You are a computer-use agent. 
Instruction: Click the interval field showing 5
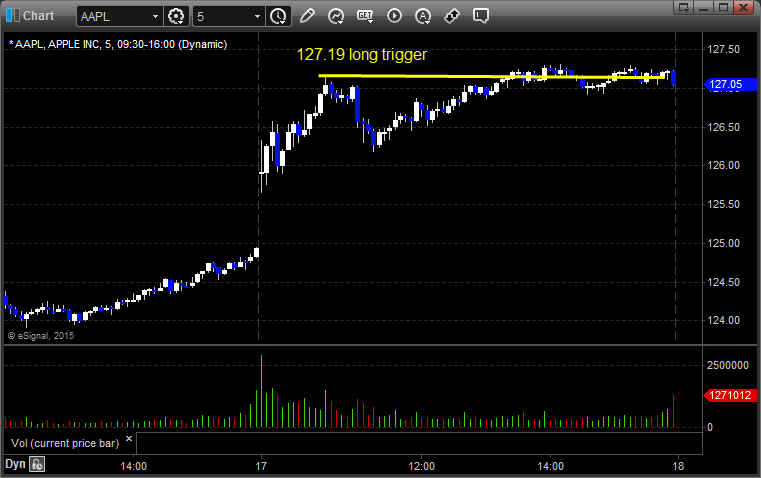[x=222, y=16]
